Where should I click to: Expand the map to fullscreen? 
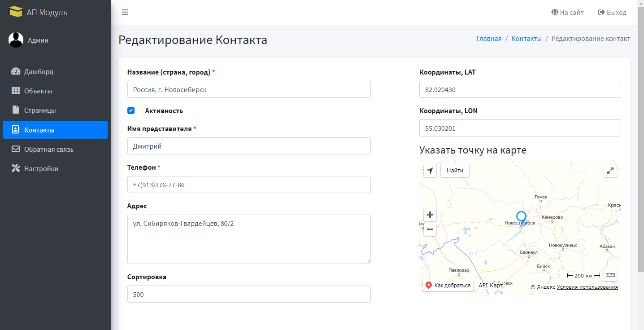tap(610, 171)
